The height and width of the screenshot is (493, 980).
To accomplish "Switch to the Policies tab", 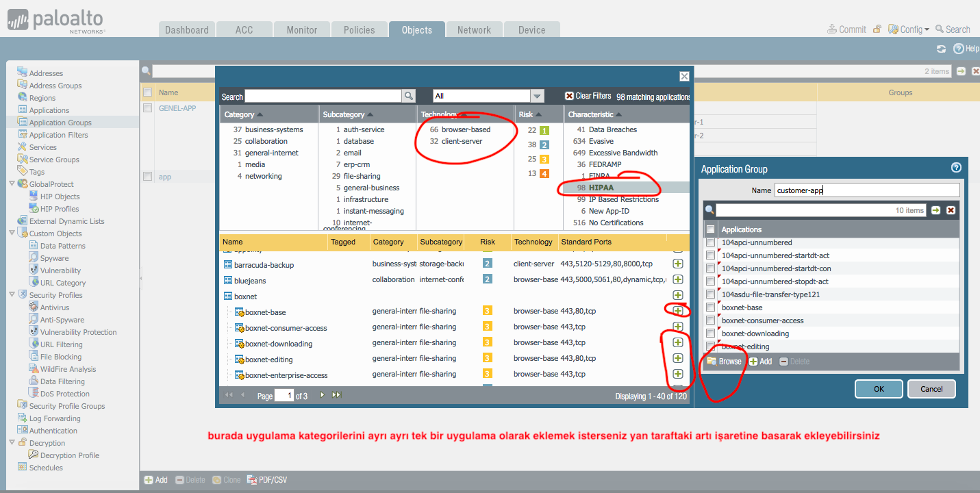I will pos(359,30).
